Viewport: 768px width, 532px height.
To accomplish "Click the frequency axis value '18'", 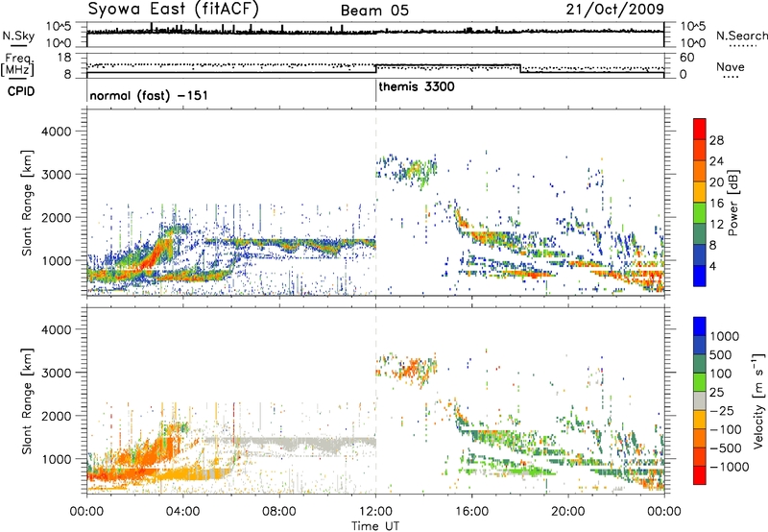I will pyautogui.click(x=64, y=58).
